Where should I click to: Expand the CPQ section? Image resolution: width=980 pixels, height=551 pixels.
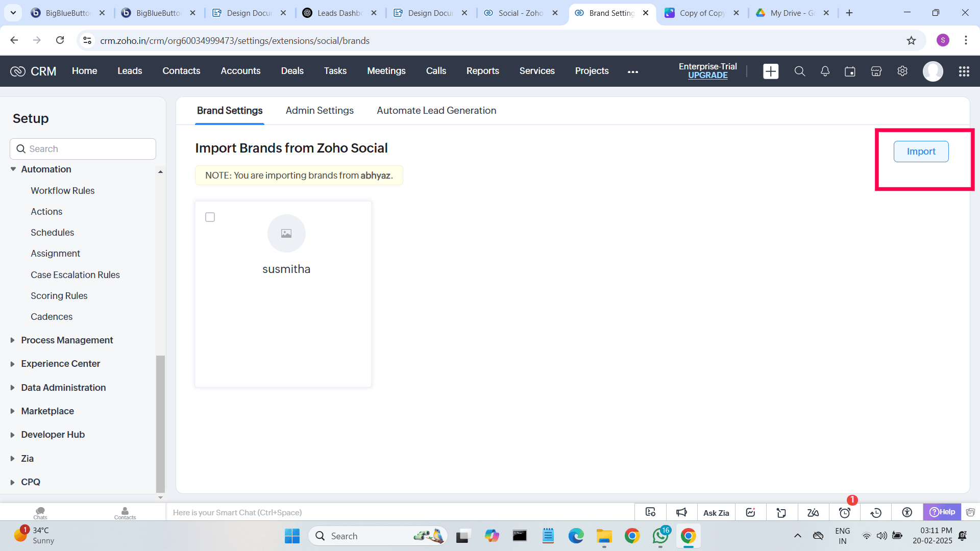click(x=12, y=482)
